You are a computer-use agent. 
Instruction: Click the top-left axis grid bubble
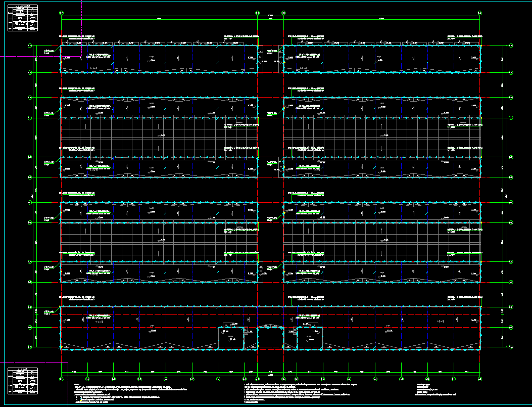[x=61, y=13]
